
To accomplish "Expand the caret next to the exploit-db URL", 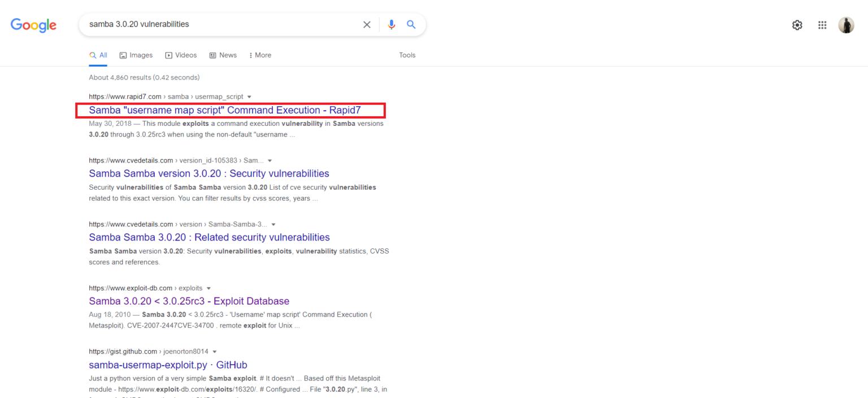I will (x=209, y=288).
